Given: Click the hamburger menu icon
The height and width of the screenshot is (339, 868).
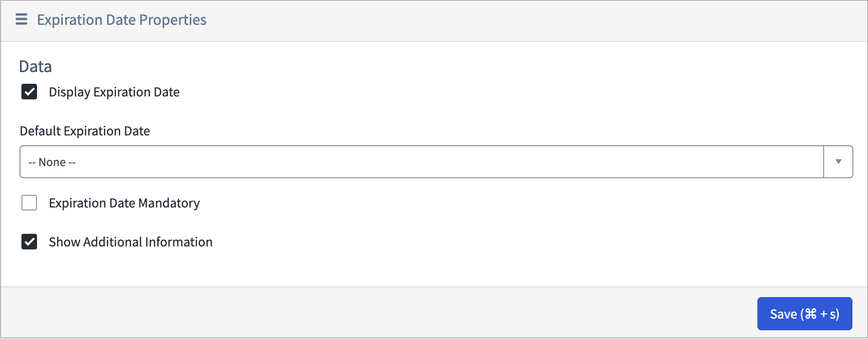Looking at the screenshot, I should (21, 19).
